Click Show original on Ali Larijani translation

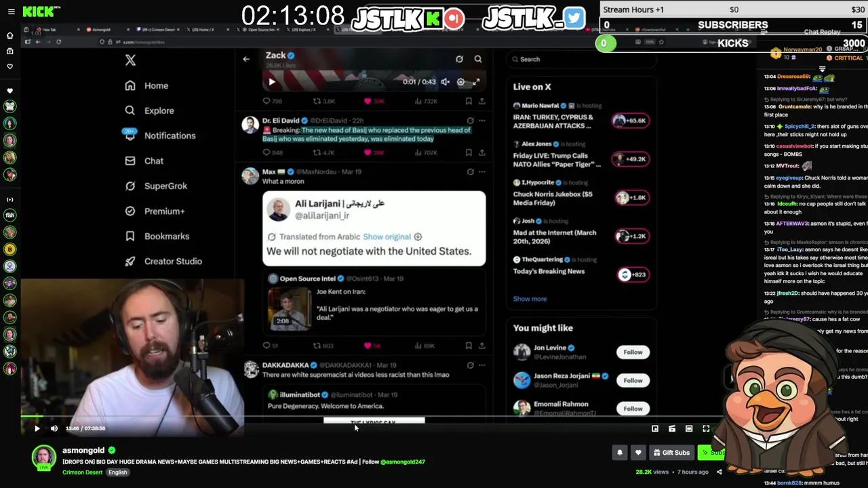point(387,237)
